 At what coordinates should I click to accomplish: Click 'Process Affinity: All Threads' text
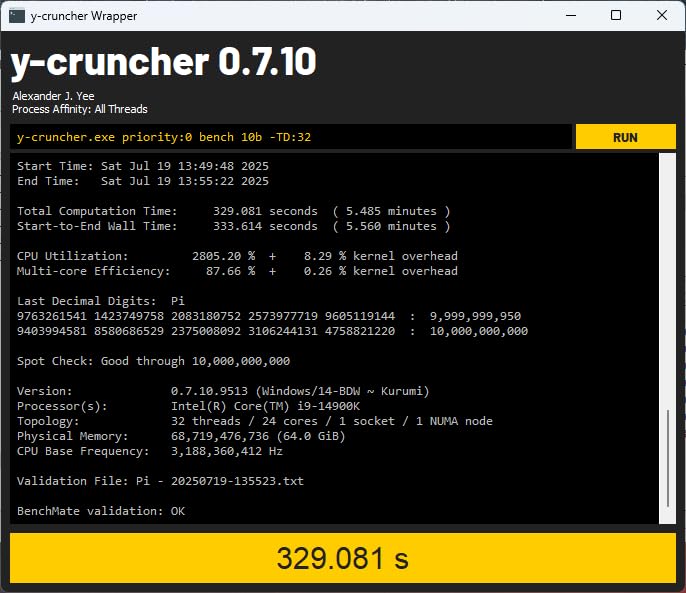point(80,109)
